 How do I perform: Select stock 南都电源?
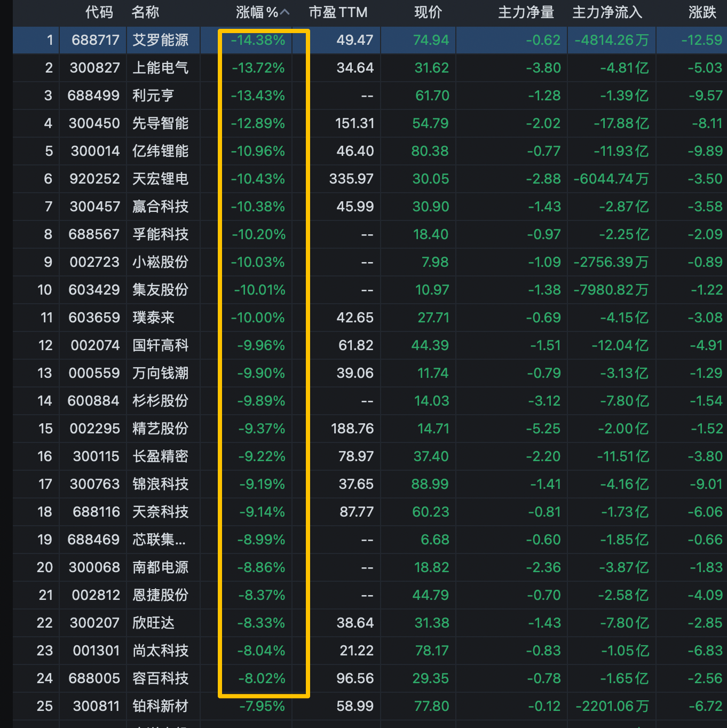161,567
